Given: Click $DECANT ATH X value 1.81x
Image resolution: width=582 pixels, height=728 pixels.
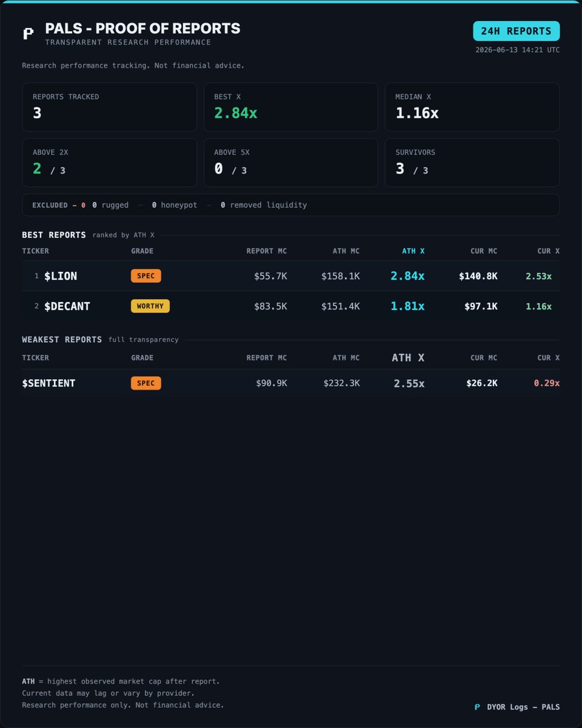Looking at the screenshot, I should pyautogui.click(x=407, y=306).
